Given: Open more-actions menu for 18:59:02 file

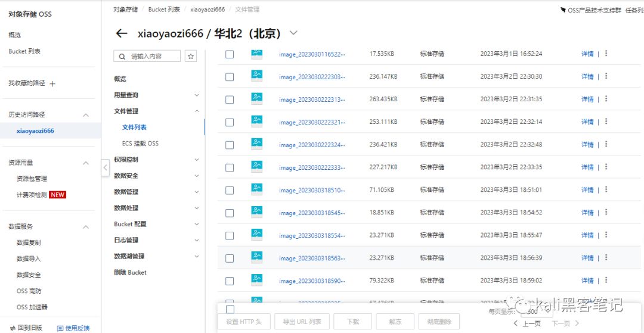Looking at the screenshot, I should [x=606, y=280].
